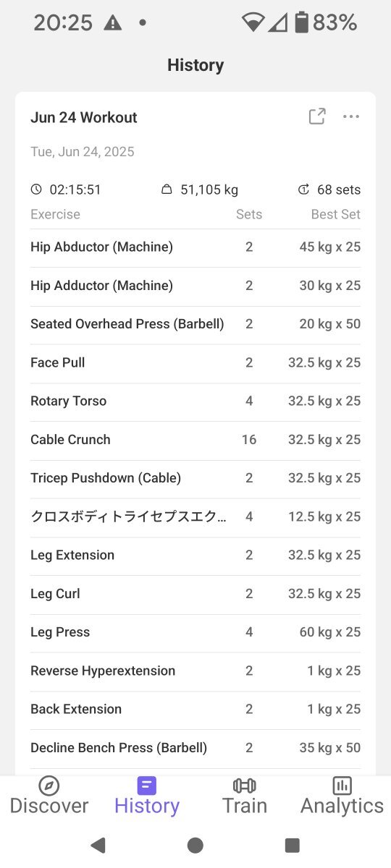
Task: Tap the total volume weight icon
Action: 167,190
